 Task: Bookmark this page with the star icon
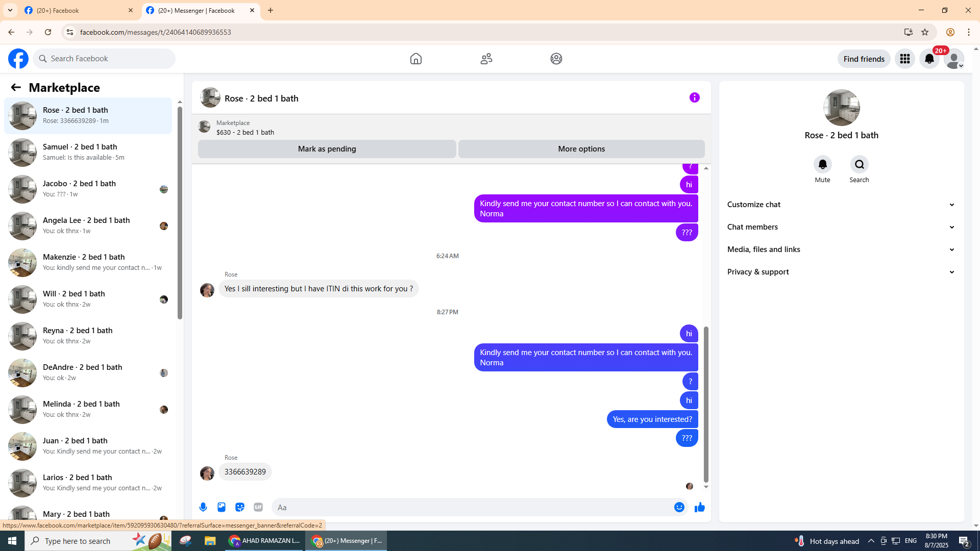(x=925, y=32)
